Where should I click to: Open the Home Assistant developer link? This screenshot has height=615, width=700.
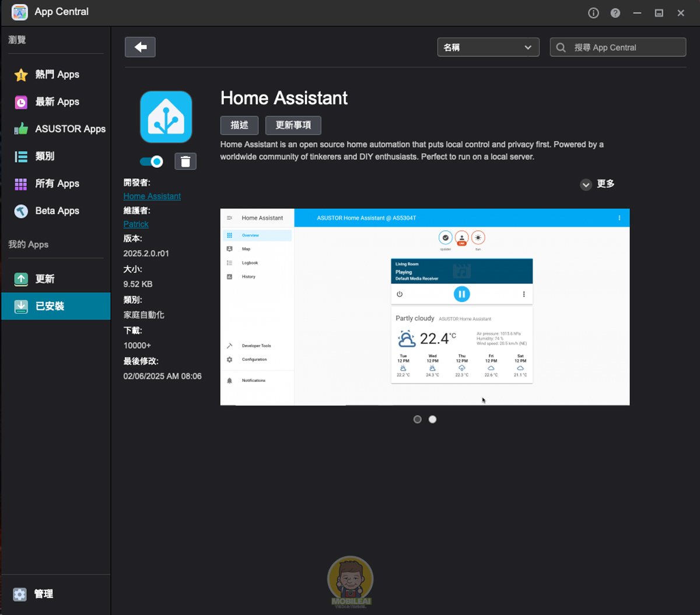(152, 196)
